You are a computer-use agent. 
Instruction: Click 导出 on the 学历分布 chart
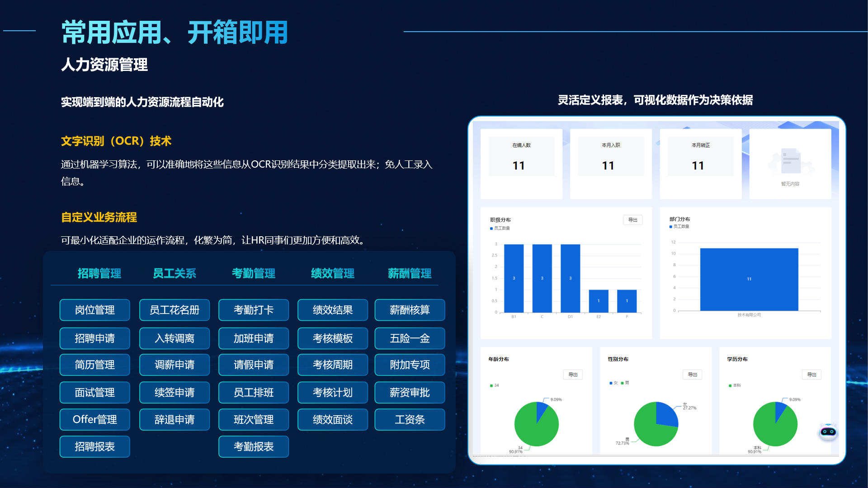(x=811, y=375)
